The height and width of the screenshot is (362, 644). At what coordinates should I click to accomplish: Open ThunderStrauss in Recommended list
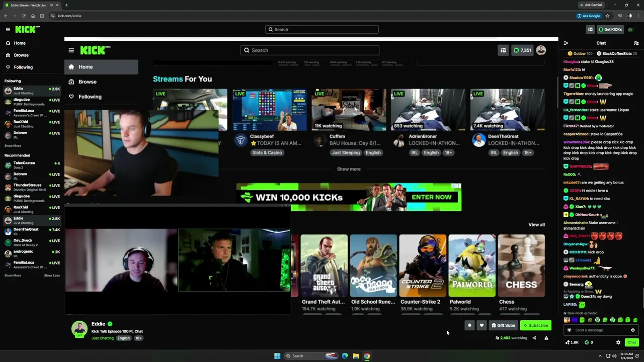32,188
